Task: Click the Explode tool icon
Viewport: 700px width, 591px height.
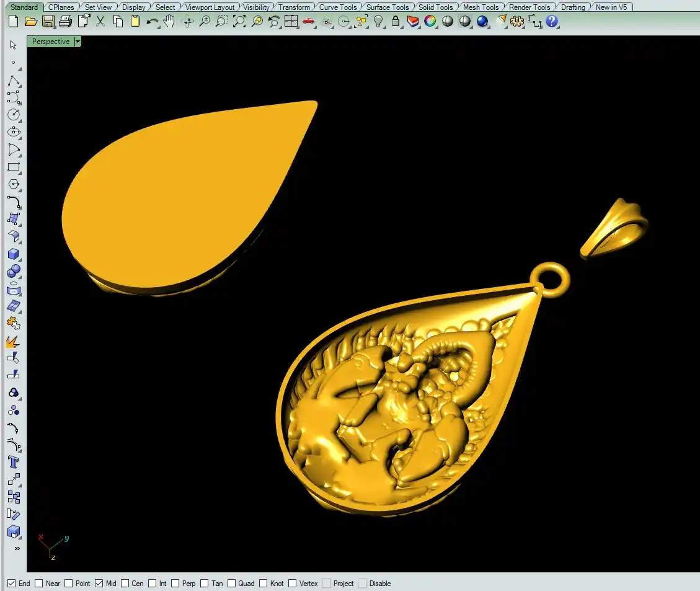Action: click(13, 341)
